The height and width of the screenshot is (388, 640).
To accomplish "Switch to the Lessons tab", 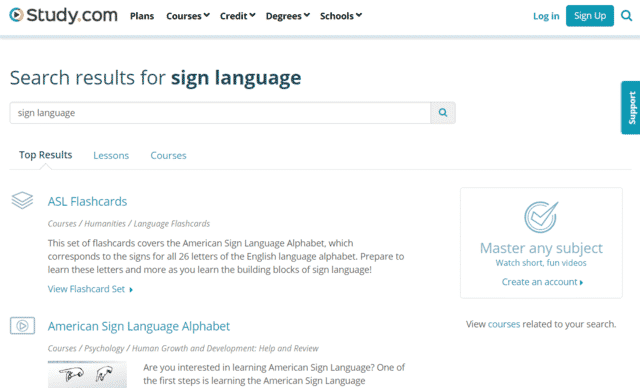I will pos(111,155).
